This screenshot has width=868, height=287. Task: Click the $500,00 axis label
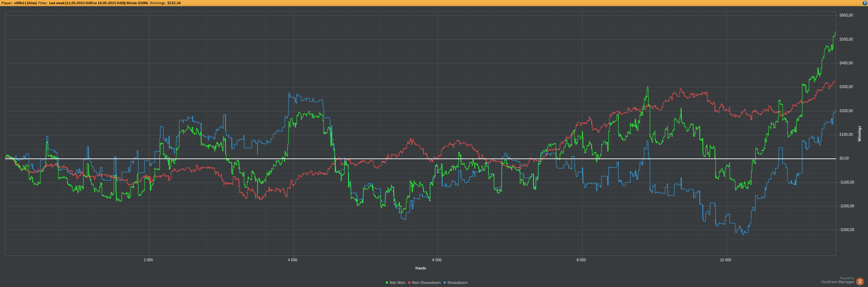[846, 39]
